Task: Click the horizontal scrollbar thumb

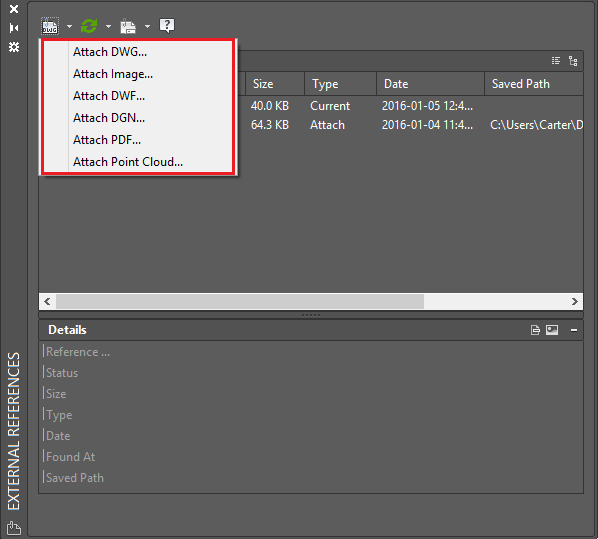Action: tap(240, 301)
